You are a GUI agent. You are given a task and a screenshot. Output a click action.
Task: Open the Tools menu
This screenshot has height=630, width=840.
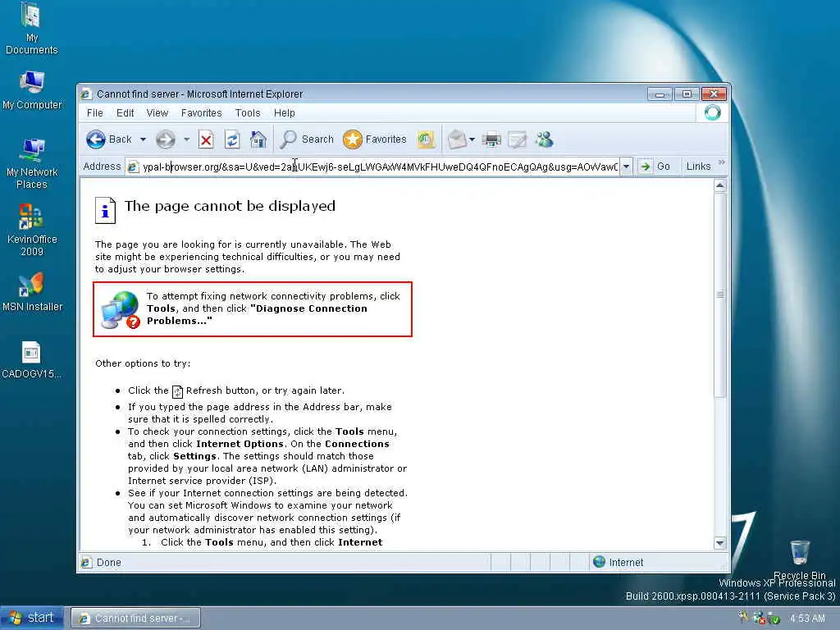248,113
